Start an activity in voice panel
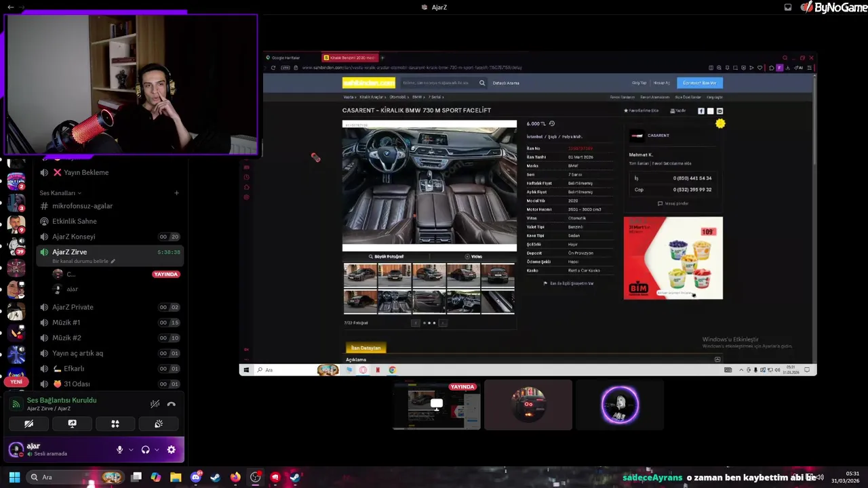The width and height of the screenshot is (868, 488). [x=115, y=424]
